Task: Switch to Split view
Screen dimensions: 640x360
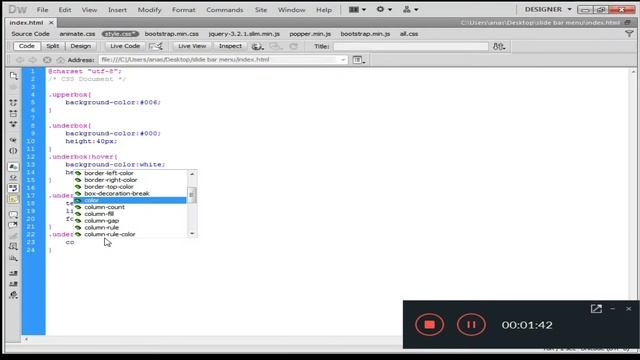Action: (53, 46)
